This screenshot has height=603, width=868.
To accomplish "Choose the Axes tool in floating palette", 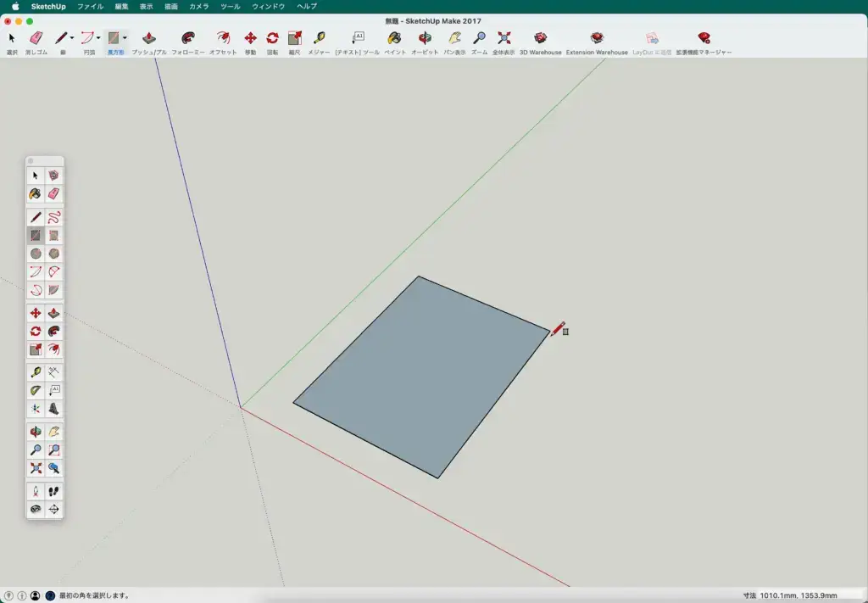I will pos(36,409).
